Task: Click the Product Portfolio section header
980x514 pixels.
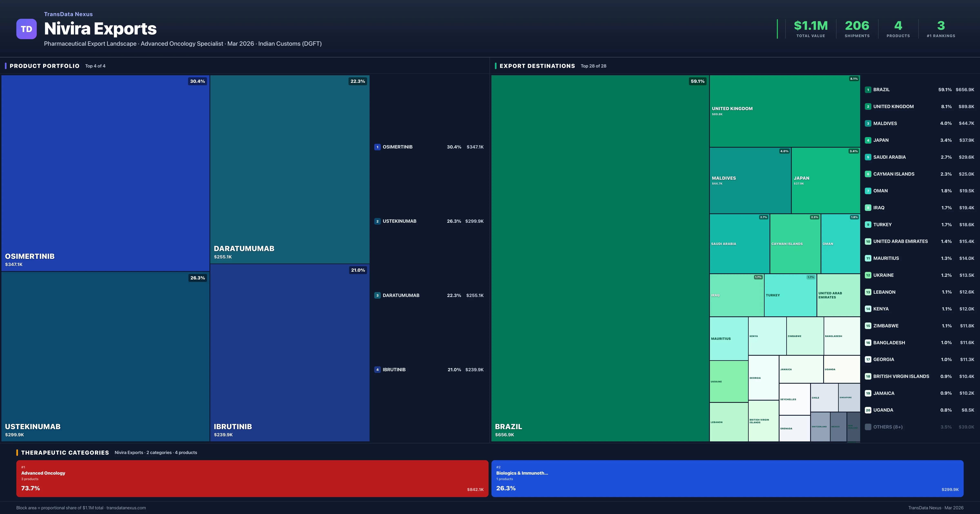Action: tap(45, 66)
